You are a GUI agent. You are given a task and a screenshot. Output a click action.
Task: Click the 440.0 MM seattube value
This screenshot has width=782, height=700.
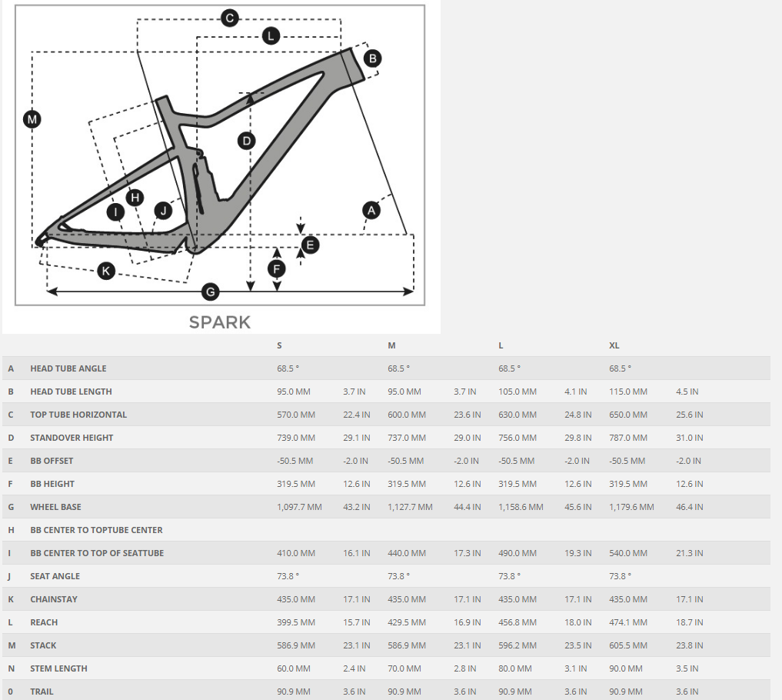[407, 553]
